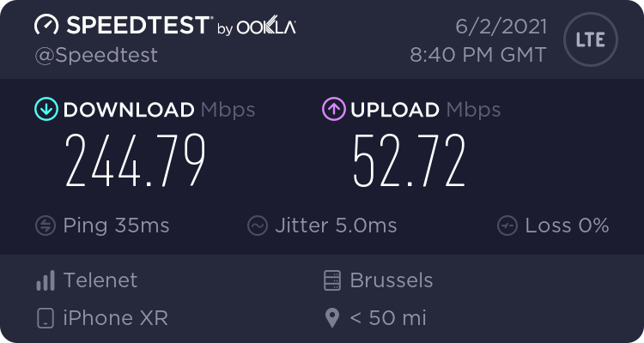Click the ping icon
This screenshot has width=644, height=343.
[x=46, y=226]
